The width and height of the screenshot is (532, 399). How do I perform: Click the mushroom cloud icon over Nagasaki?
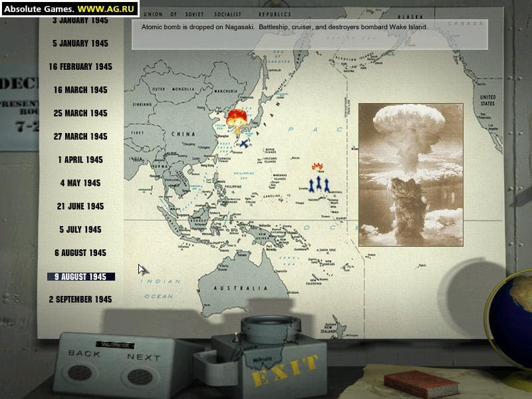click(x=237, y=121)
